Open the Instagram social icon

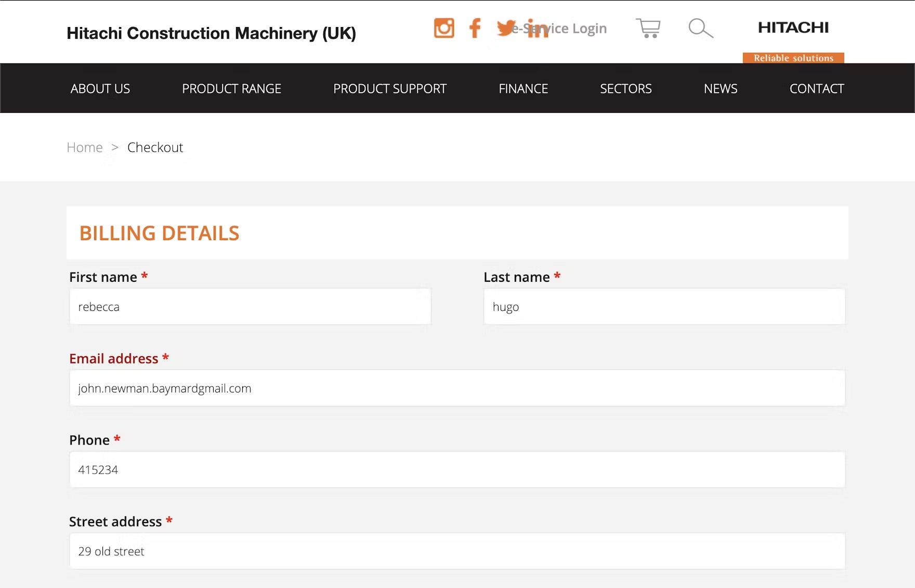[x=443, y=28]
